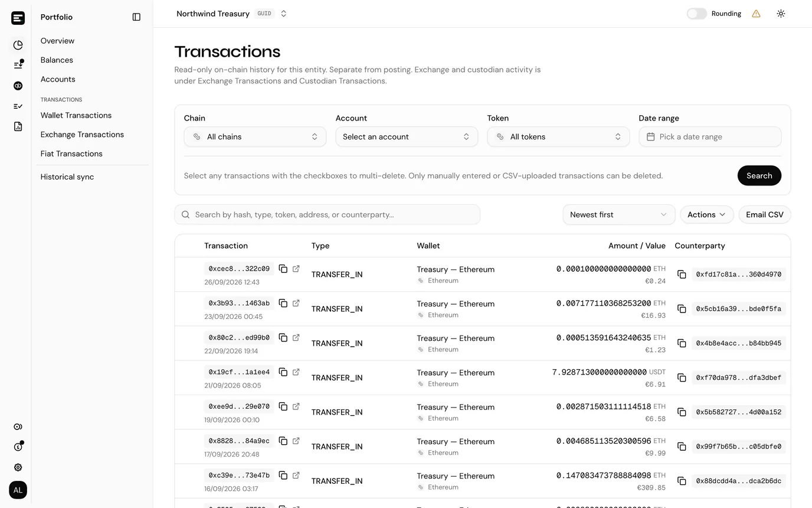812x508 pixels.
Task: Click the amount 7.928713000000000000 USDT
Action: pos(608,372)
